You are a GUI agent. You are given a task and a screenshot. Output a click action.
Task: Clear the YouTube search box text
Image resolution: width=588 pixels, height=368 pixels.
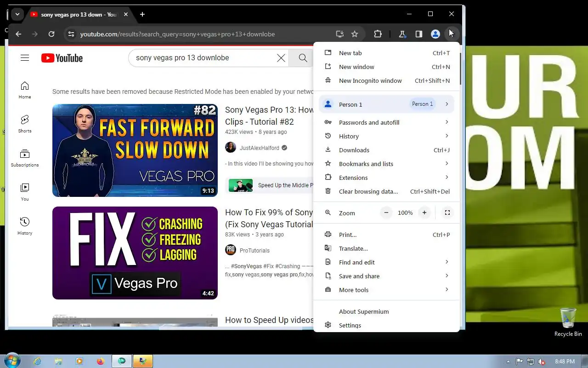281,58
